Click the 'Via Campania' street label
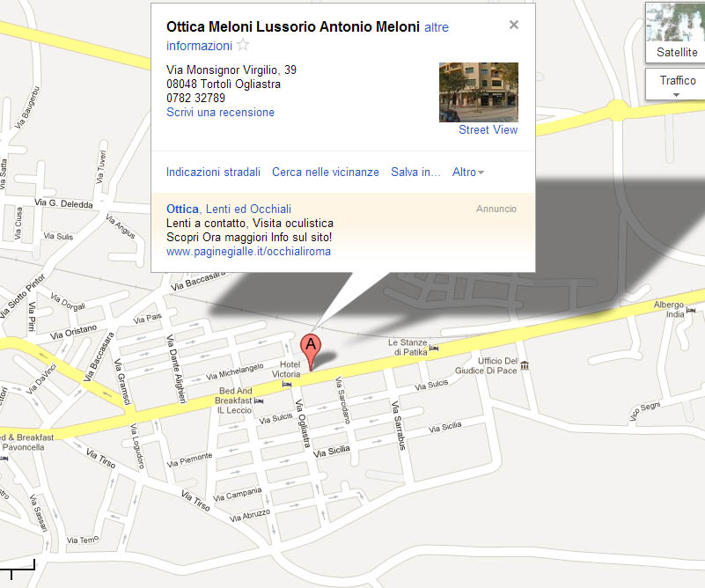This screenshot has width=705, height=588. (x=237, y=494)
